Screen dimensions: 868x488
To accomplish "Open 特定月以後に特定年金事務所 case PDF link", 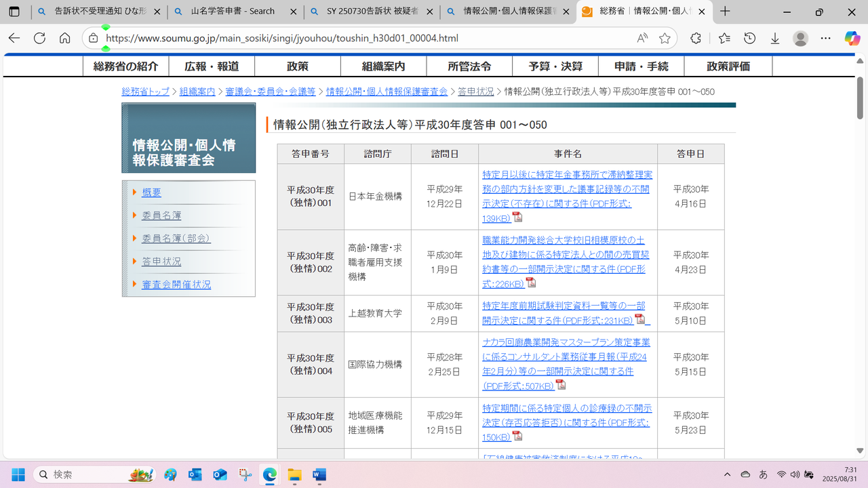I will point(567,197).
